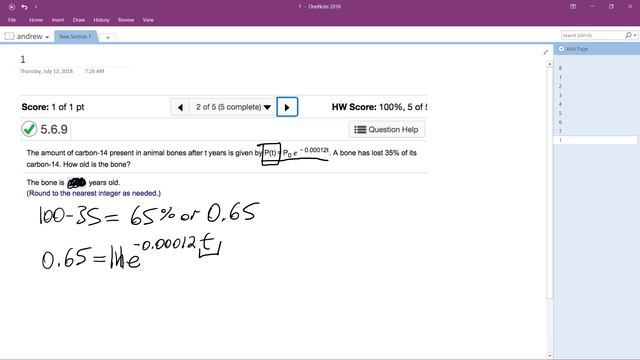Click the Add Page button
640x360 pixels.
click(x=573, y=49)
